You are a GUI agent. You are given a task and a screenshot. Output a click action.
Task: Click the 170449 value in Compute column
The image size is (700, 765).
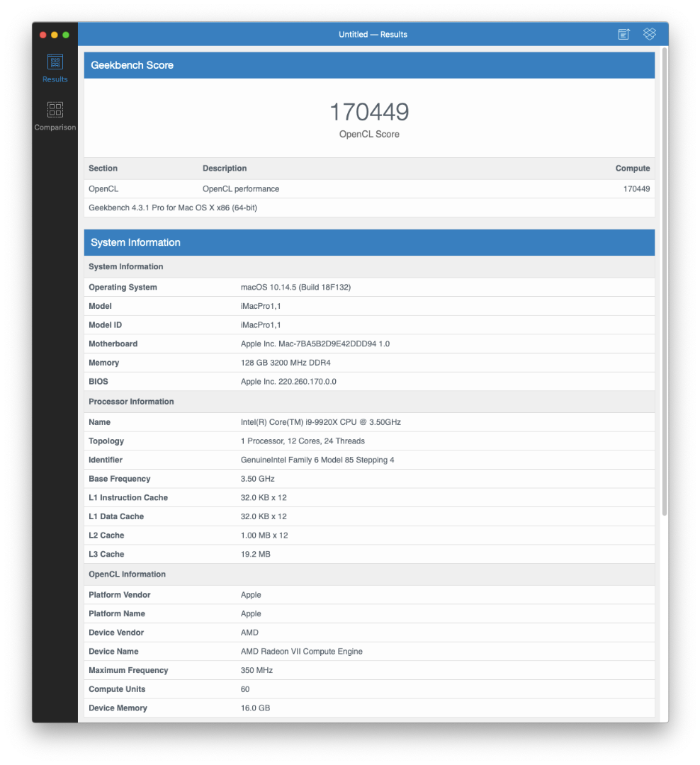coord(636,189)
